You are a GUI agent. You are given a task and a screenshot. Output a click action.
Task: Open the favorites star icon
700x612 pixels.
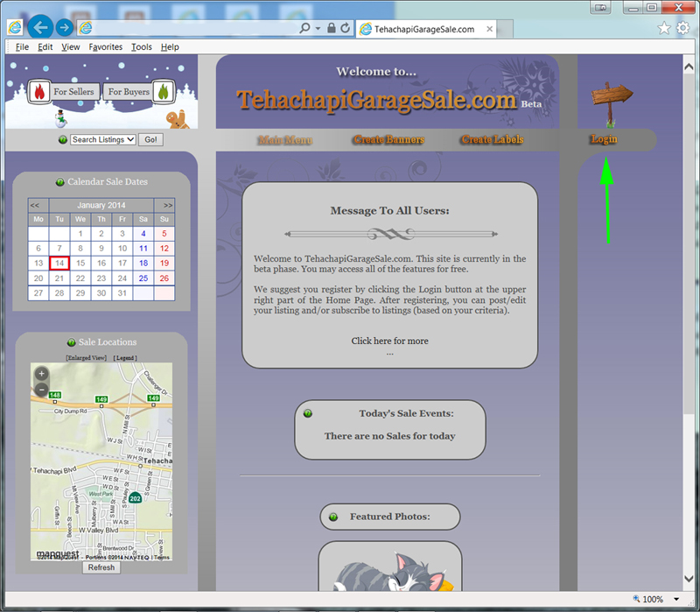click(x=663, y=28)
